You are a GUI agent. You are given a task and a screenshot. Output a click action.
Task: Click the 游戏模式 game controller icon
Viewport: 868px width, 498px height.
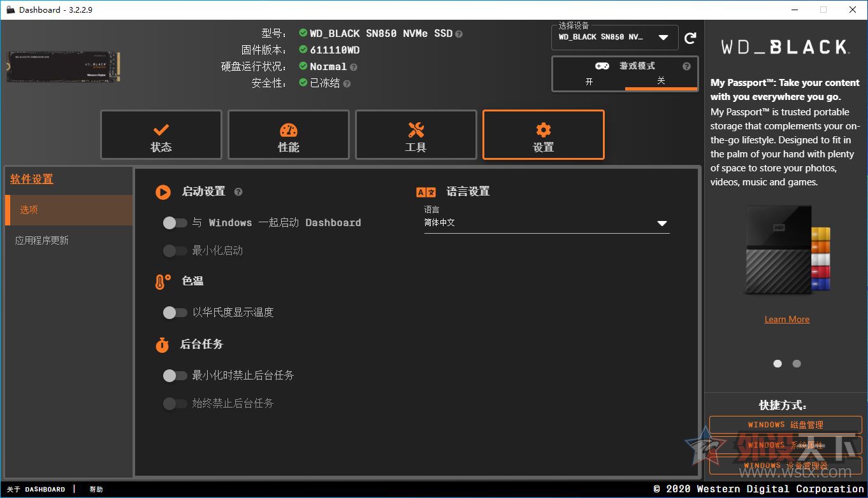tap(602, 66)
